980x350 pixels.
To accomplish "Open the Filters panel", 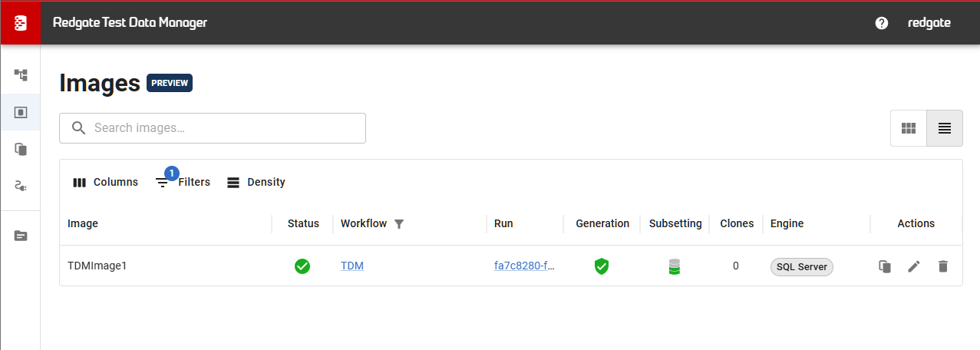I will point(183,182).
